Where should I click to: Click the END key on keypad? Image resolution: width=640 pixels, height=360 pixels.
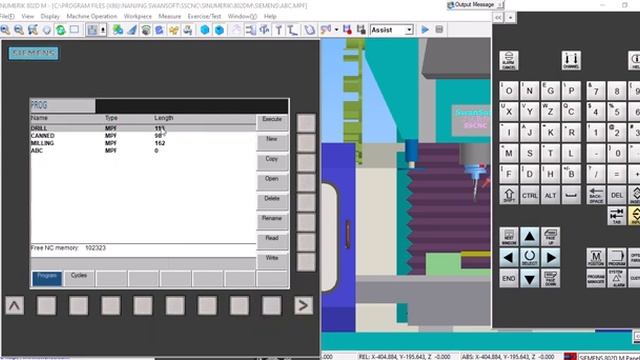pyautogui.click(x=509, y=278)
